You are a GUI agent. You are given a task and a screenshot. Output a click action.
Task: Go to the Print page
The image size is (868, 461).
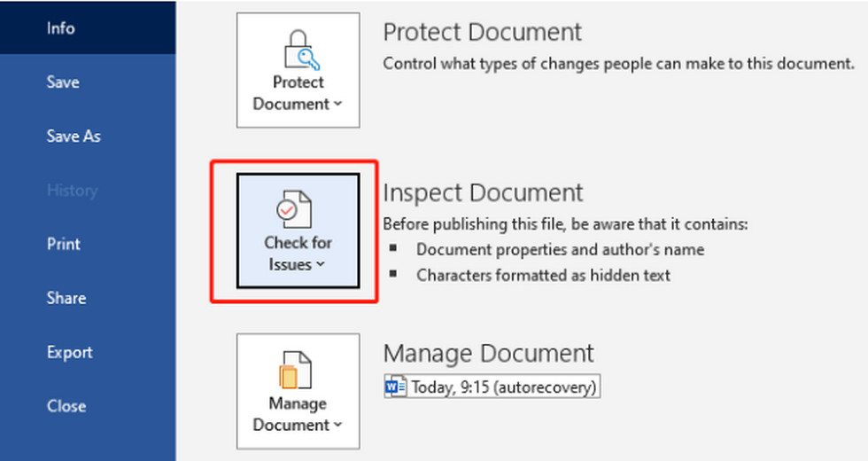(63, 245)
